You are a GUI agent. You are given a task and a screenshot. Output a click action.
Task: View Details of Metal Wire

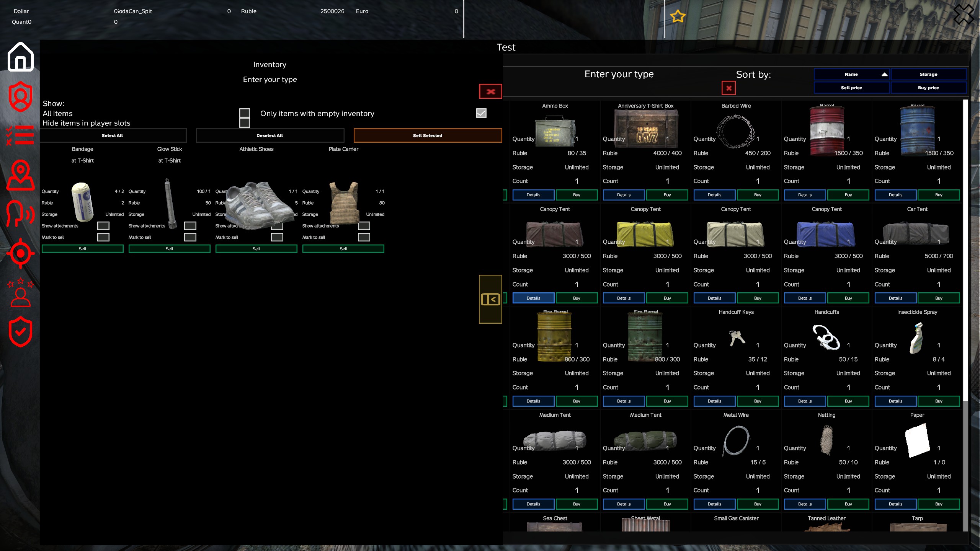pyautogui.click(x=714, y=504)
